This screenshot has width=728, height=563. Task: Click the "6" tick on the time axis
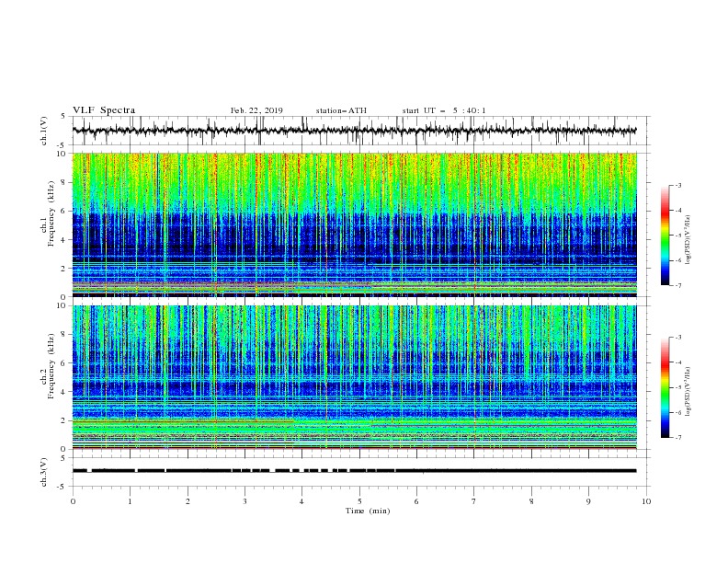point(416,501)
